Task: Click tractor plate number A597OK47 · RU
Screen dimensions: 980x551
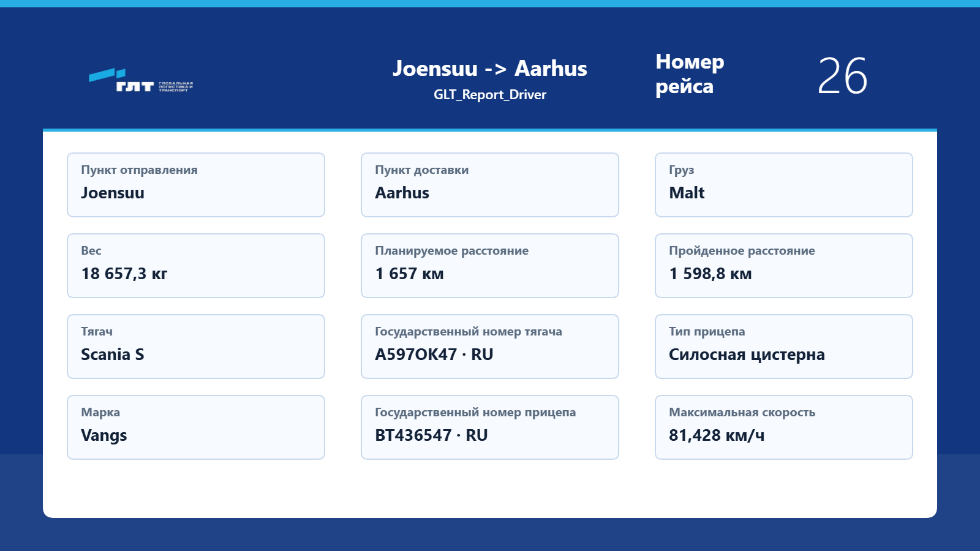Action: pyautogui.click(x=434, y=354)
